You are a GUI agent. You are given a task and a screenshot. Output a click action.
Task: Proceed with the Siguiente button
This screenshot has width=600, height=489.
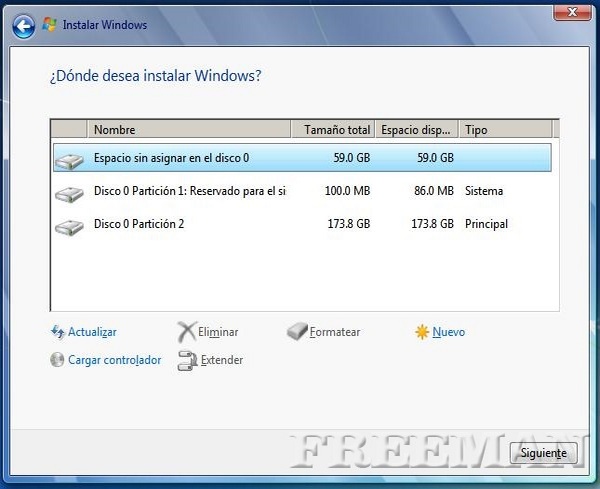pyautogui.click(x=543, y=453)
